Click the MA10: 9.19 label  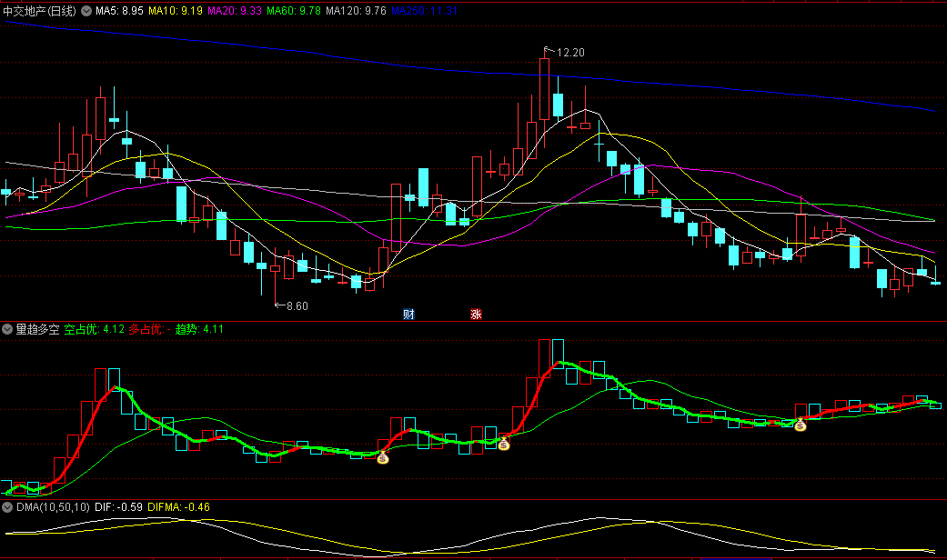tap(176, 11)
